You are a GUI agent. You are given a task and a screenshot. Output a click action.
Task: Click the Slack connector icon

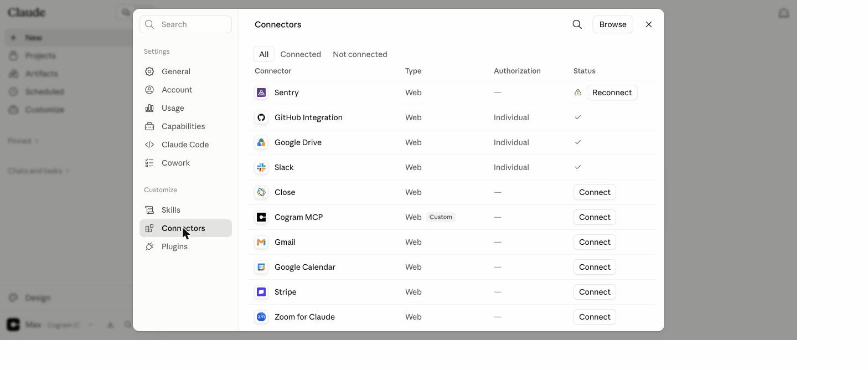(261, 167)
